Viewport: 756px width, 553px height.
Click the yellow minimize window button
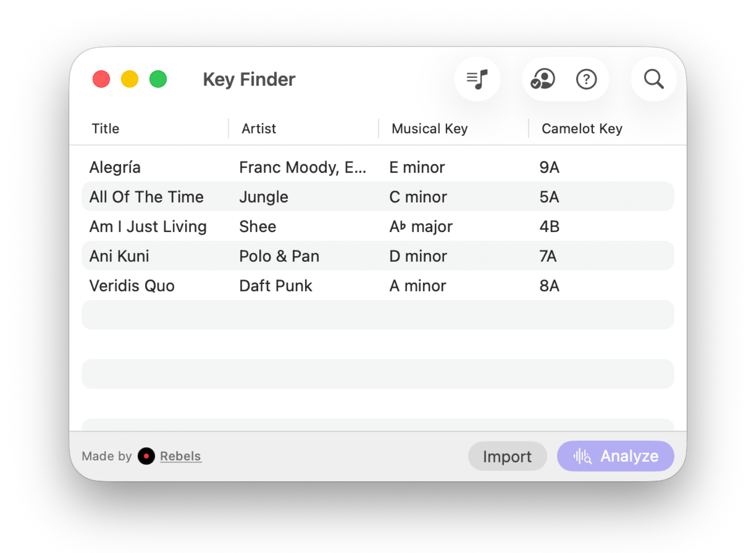130,79
